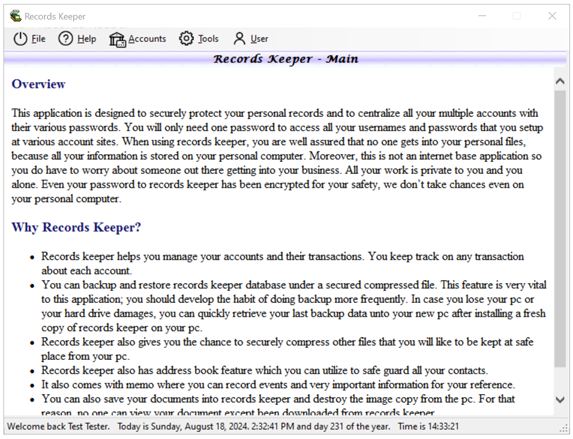Click the person User icon
The width and height of the screenshot is (573, 439).
(x=239, y=38)
